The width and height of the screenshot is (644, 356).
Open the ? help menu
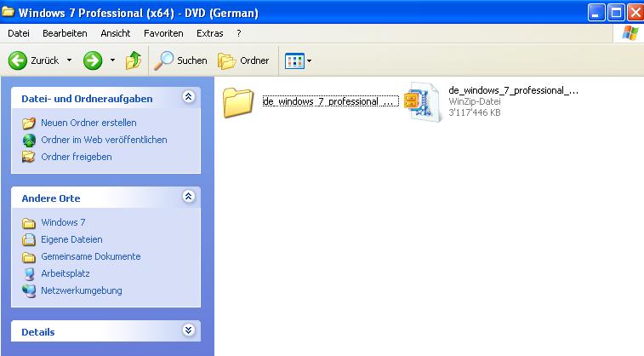[x=238, y=33]
